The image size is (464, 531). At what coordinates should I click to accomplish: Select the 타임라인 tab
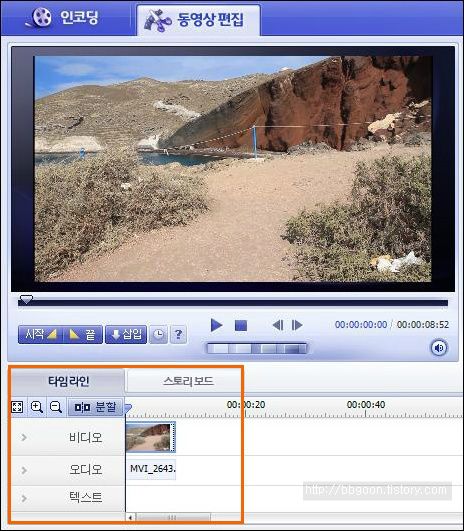click(68, 381)
